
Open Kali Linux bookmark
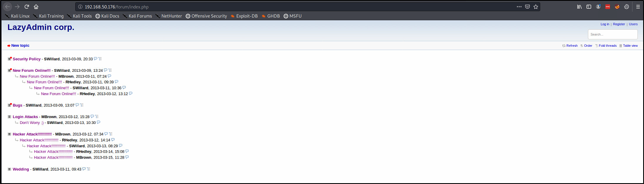point(17,16)
